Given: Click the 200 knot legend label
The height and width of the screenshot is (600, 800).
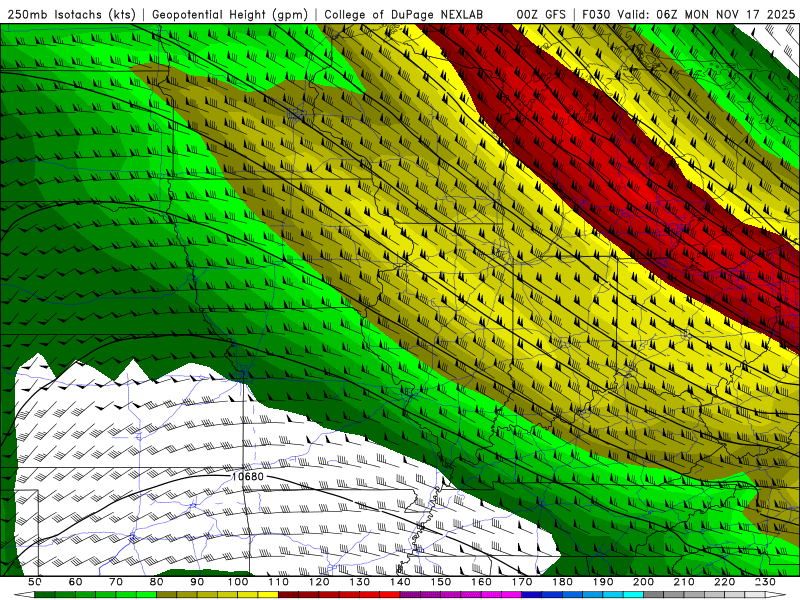Looking at the screenshot, I should click(643, 582).
